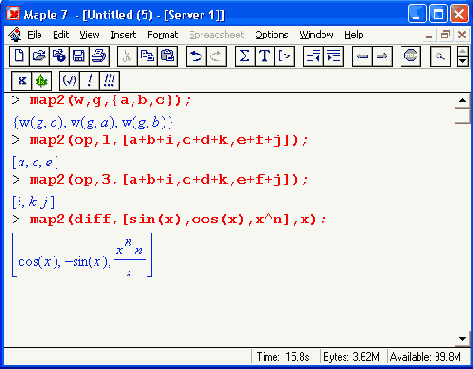Click the stop sign interrupt icon
Screen dimensions: 473x369
tap(410, 56)
